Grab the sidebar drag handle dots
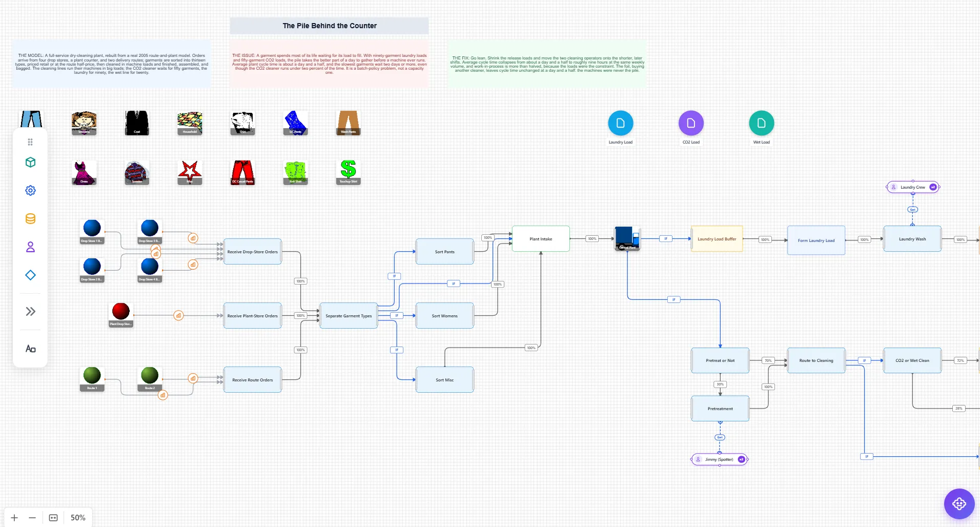This screenshot has width=980, height=527. click(30, 142)
